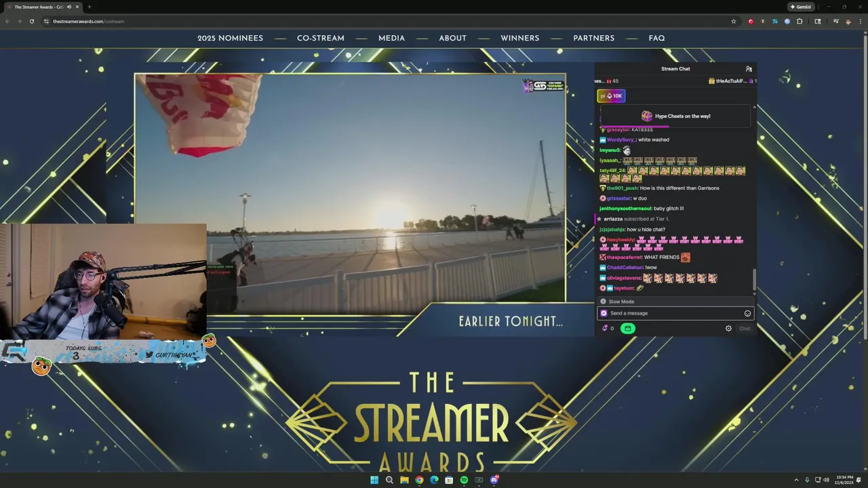Screen dimensions: 868x488
Task: Open chat community users icon
Action: [749, 68]
